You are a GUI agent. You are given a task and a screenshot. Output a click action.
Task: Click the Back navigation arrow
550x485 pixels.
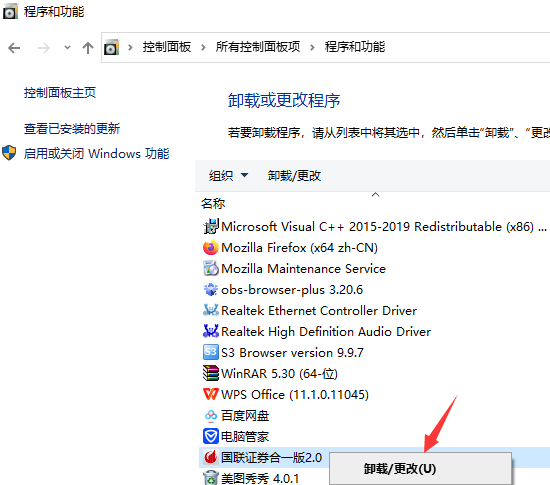point(14,48)
